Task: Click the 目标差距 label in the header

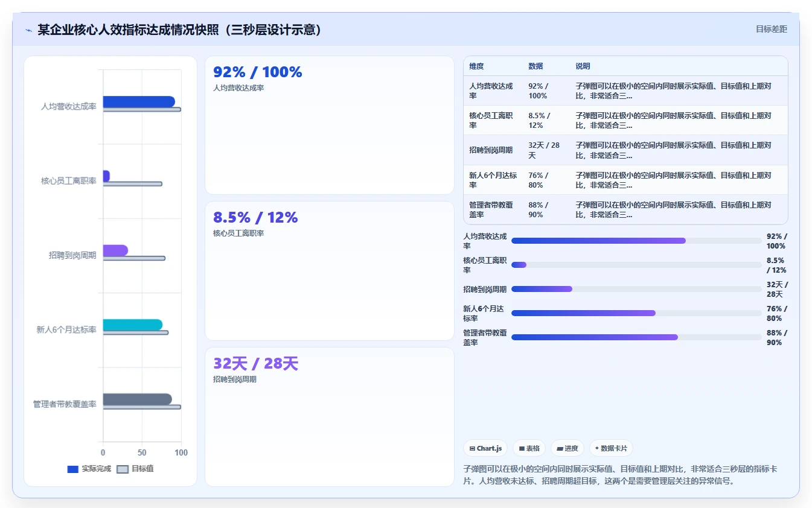Action: point(772,29)
